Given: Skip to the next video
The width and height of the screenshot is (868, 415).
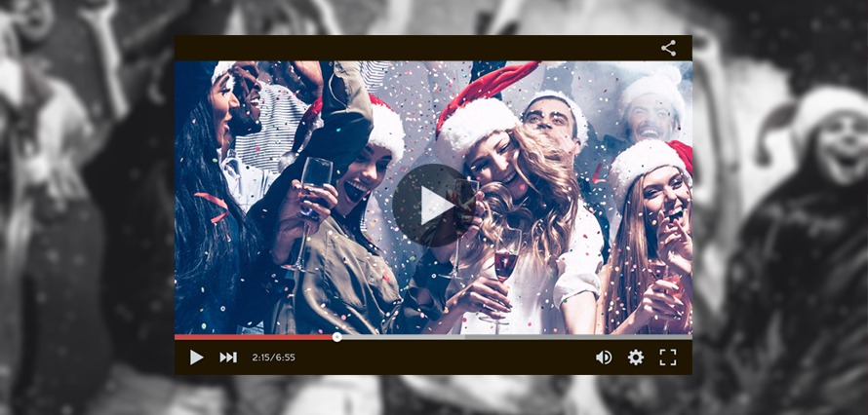Looking at the screenshot, I should point(228,358).
